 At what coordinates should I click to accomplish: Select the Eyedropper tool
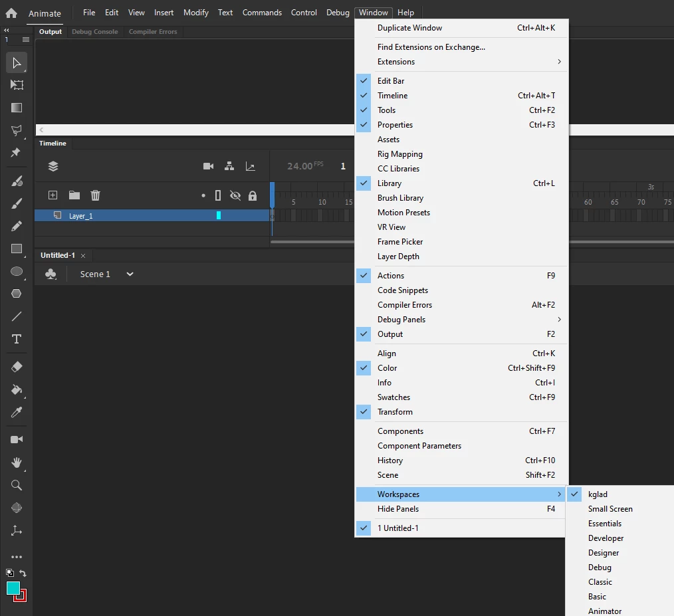click(x=17, y=412)
